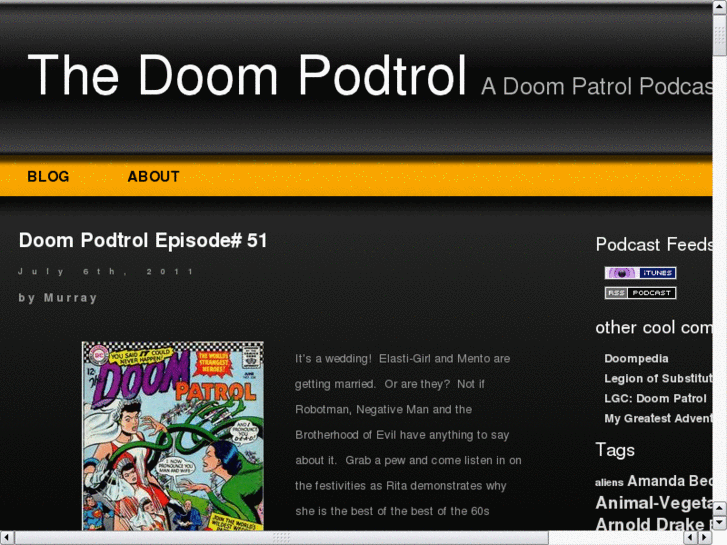Open the iTunes podcast feed badge

pos(640,273)
